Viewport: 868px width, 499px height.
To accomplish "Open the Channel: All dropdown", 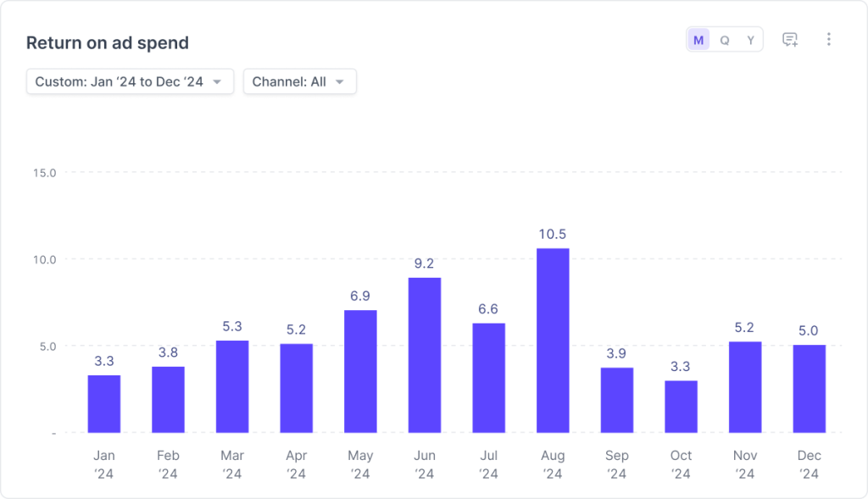I will 299,82.
